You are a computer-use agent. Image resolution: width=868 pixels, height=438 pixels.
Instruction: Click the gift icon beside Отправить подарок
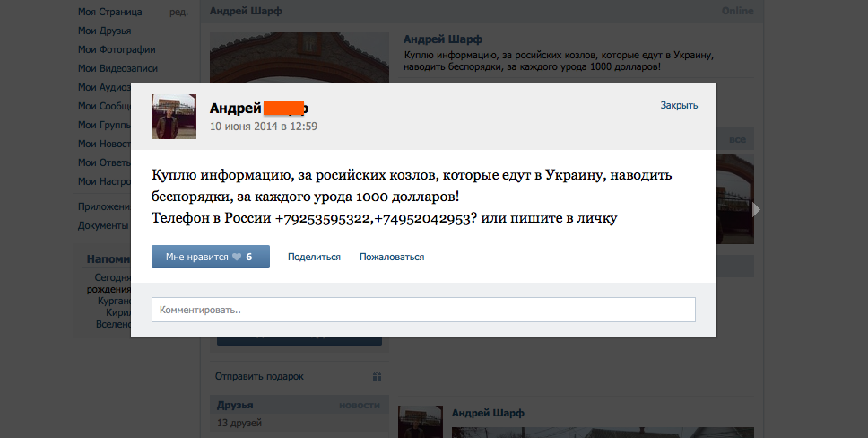tap(378, 376)
